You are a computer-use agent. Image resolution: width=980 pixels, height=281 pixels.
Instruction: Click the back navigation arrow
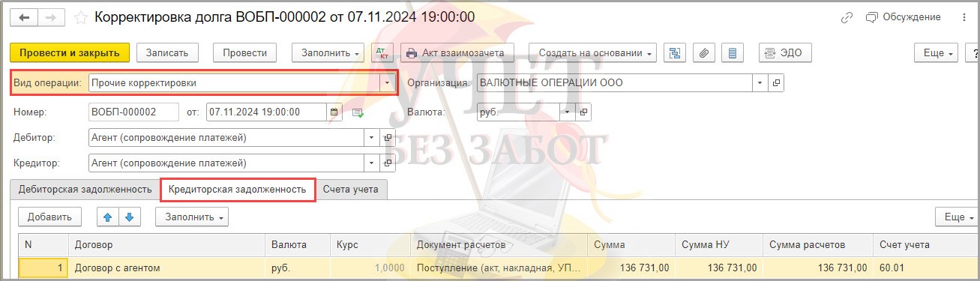click(24, 16)
